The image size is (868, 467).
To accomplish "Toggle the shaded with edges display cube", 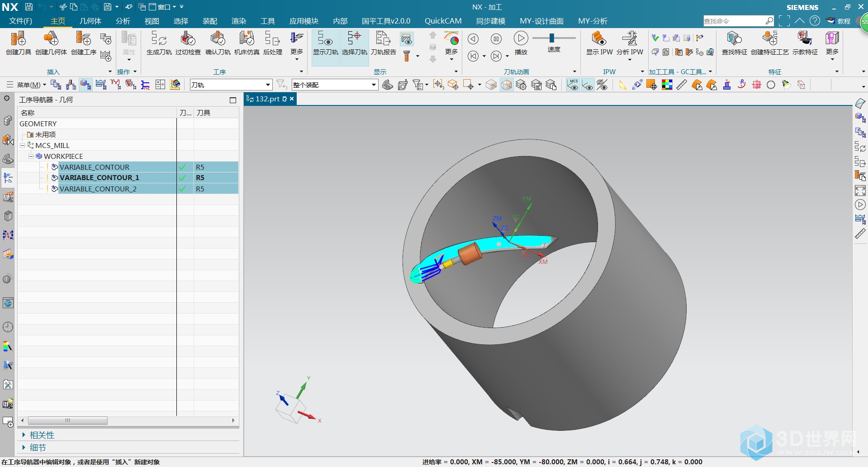I will (x=507, y=85).
